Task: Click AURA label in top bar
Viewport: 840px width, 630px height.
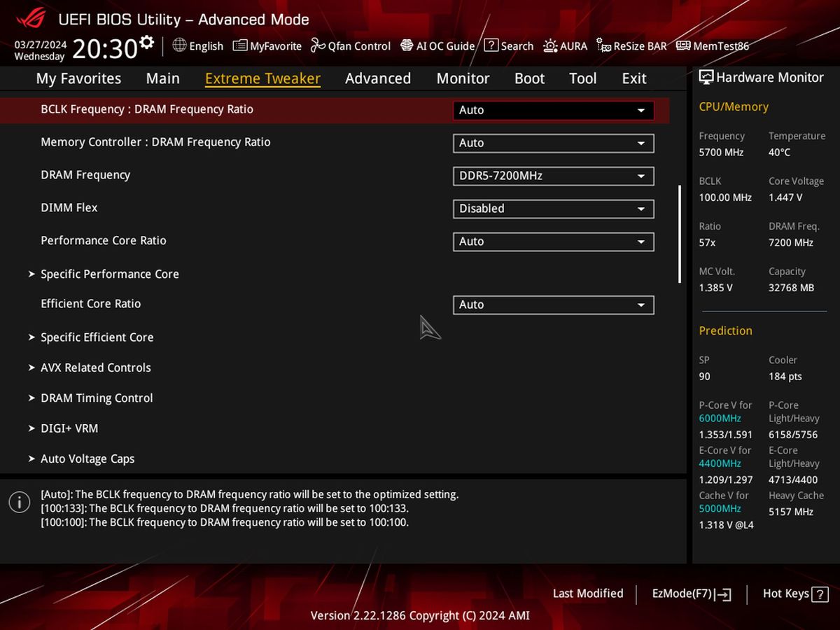Action: 574,46
